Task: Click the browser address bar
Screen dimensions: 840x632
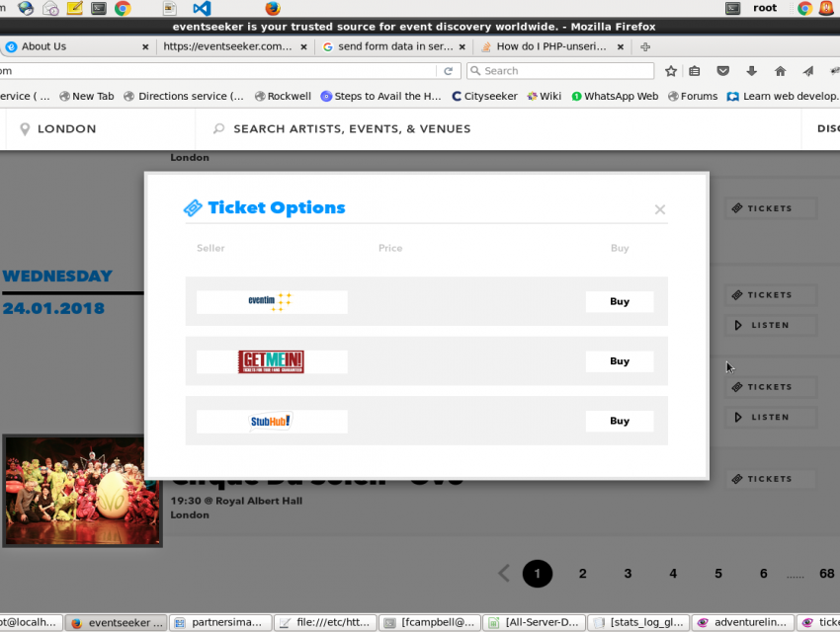Action: coord(218,71)
